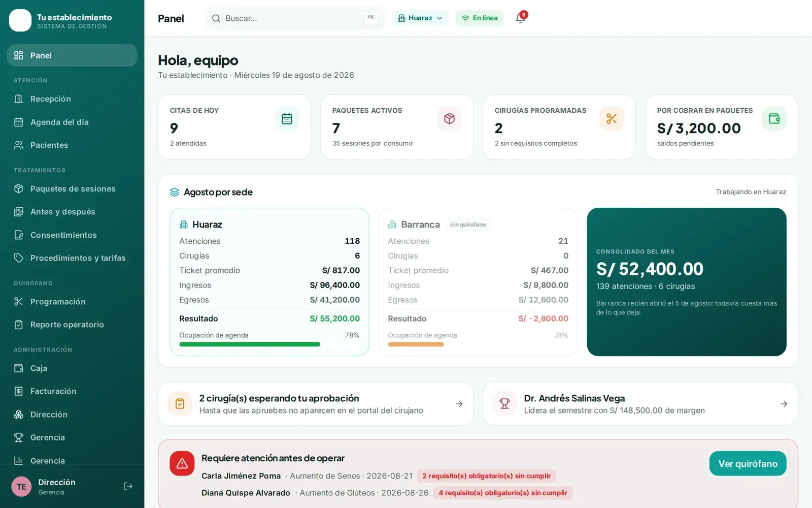Click the wallet icon in Por cobrar
Screen dimensions: 812x508
(x=774, y=118)
